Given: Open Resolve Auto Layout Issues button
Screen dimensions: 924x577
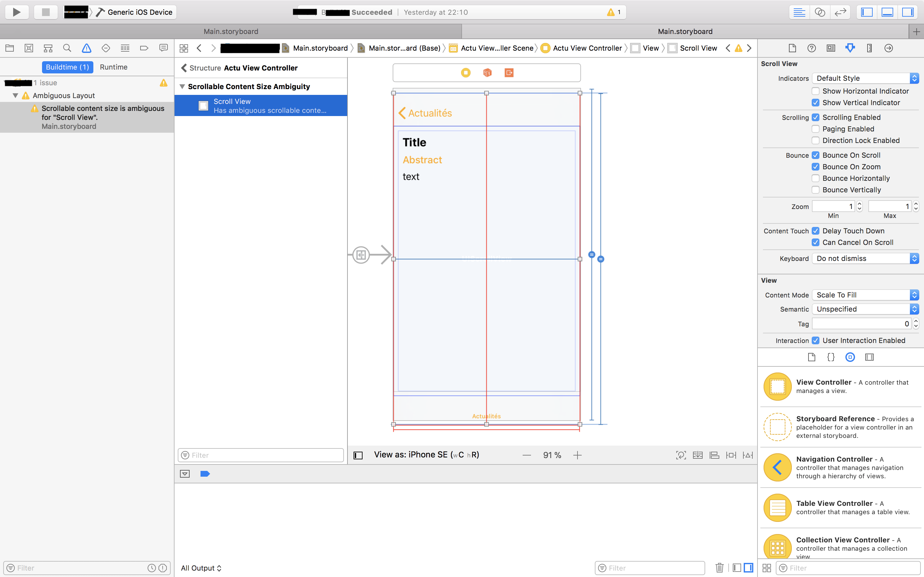Looking at the screenshot, I should (x=748, y=455).
